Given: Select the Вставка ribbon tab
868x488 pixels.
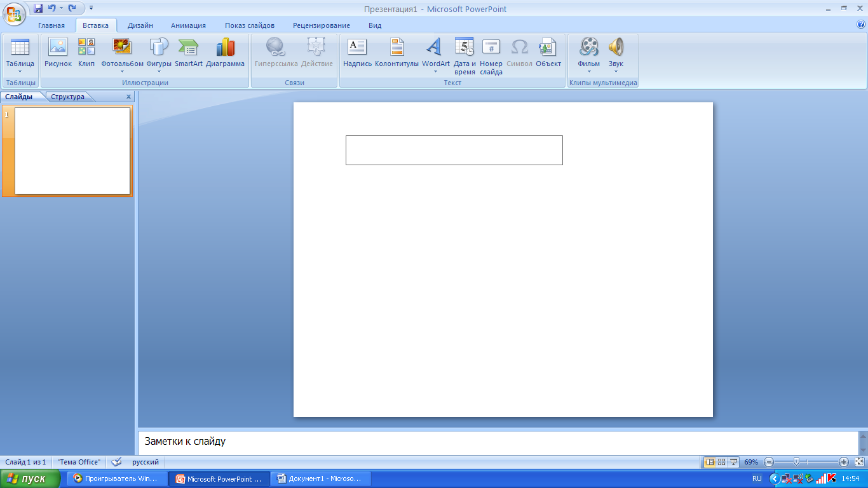Looking at the screenshot, I should coord(96,25).
